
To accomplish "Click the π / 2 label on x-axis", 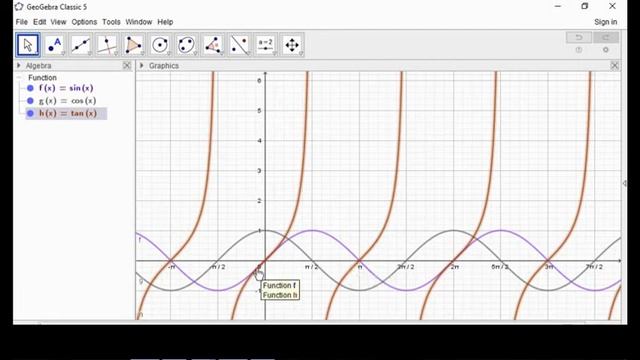I will 311,267.
